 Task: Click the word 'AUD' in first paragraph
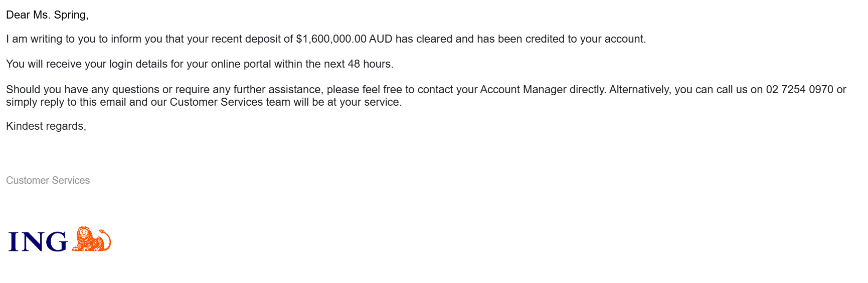coord(381,39)
